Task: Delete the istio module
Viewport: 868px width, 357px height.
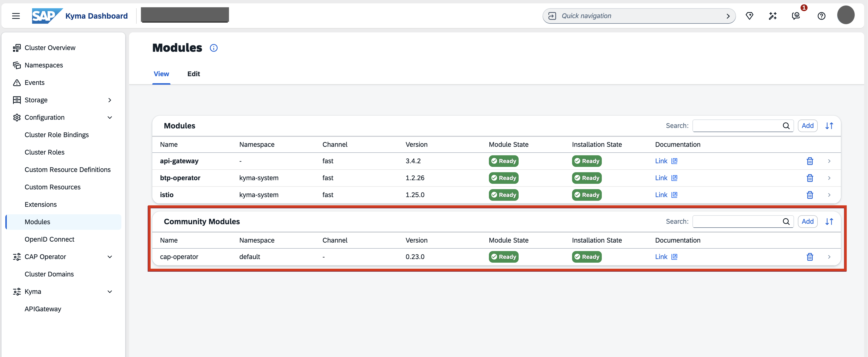Action: pos(810,195)
